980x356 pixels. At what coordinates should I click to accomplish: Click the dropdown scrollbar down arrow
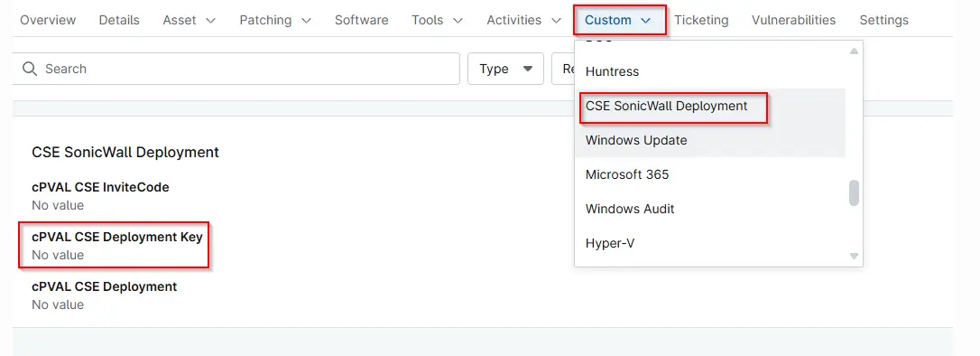[854, 256]
